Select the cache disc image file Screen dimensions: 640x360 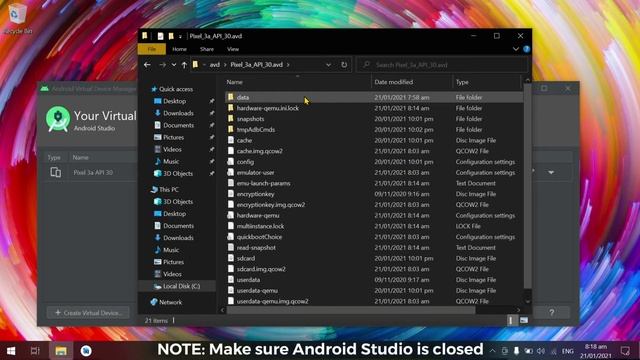244,140
